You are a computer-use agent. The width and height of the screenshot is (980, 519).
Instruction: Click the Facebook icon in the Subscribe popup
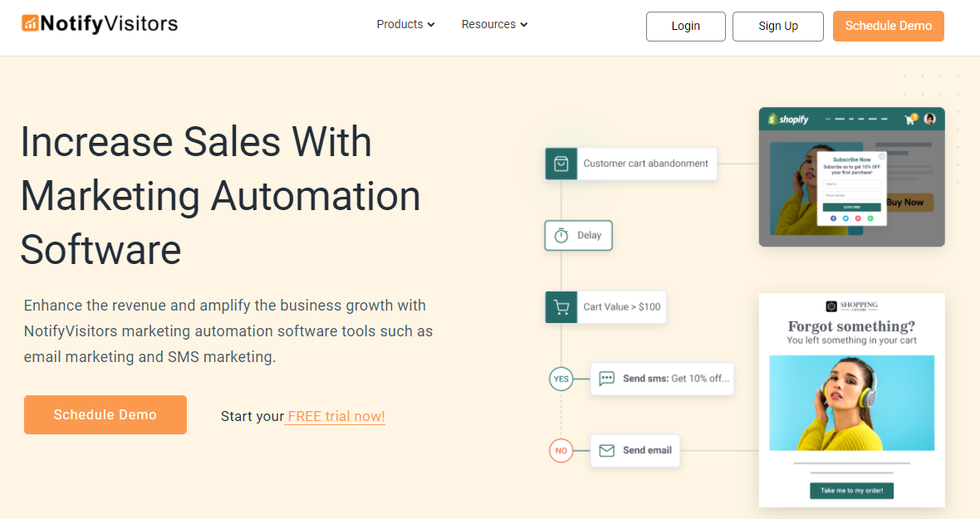(x=833, y=218)
